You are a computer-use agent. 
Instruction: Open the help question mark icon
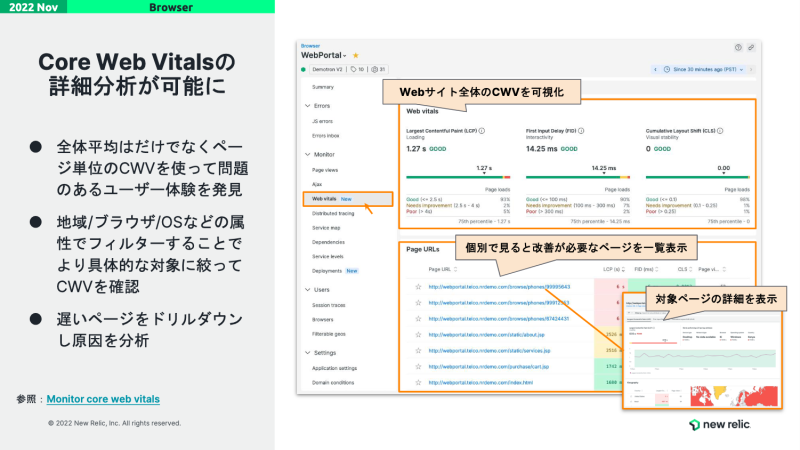[x=738, y=47]
